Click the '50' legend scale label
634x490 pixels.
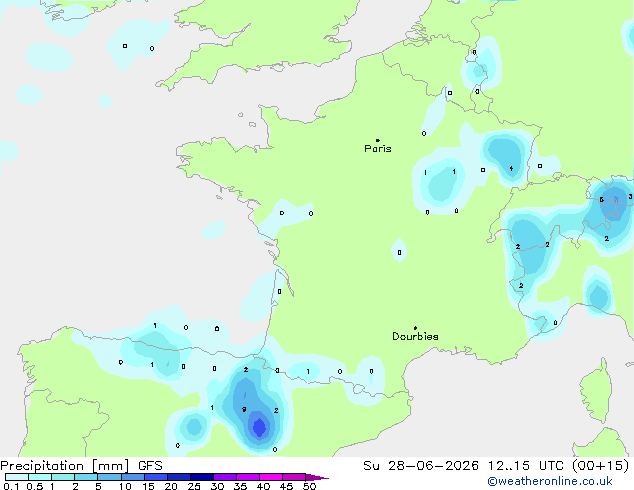tap(310, 486)
